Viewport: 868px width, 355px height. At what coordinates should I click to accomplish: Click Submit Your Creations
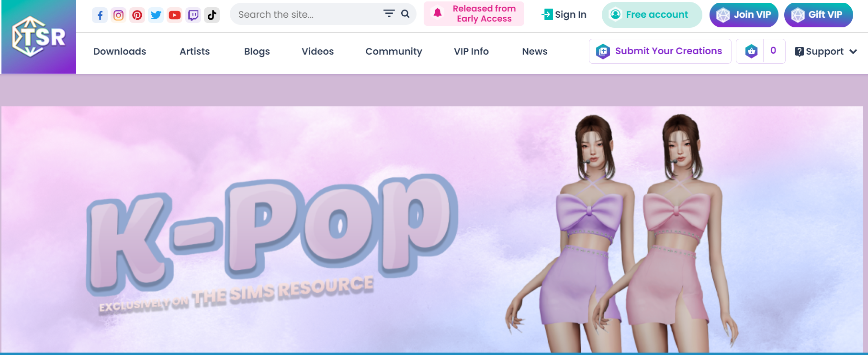tap(660, 51)
